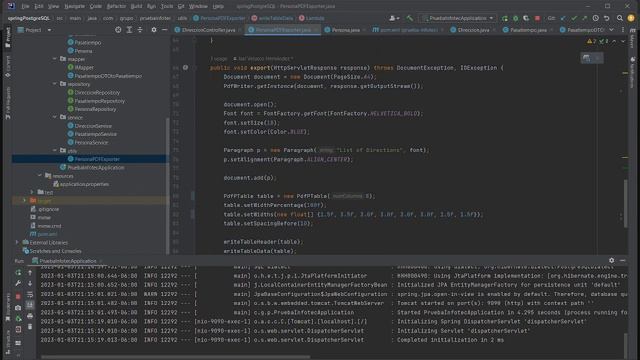The height and width of the screenshot is (360, 640).
Task: Click springPostgreSQL breadcrumb
Action: (29, 18)
